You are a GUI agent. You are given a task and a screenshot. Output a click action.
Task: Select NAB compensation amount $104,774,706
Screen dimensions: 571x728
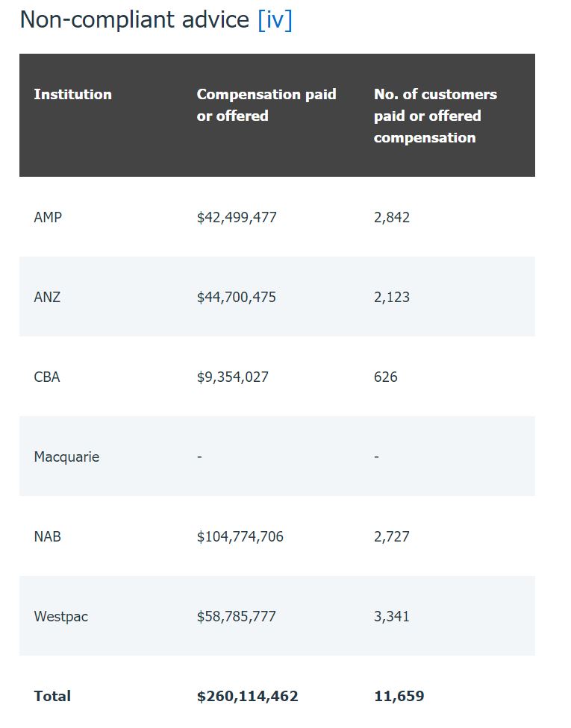click(240, 537)
